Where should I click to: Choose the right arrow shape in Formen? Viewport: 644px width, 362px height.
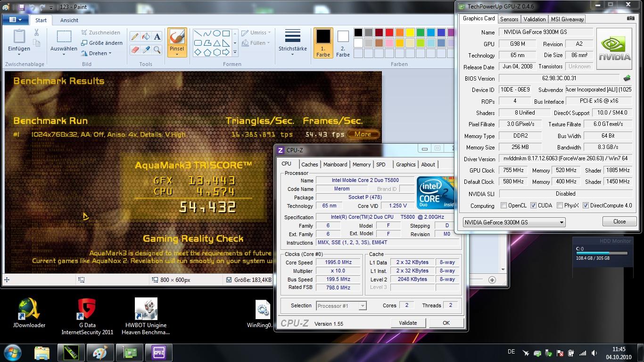point(226,52)
